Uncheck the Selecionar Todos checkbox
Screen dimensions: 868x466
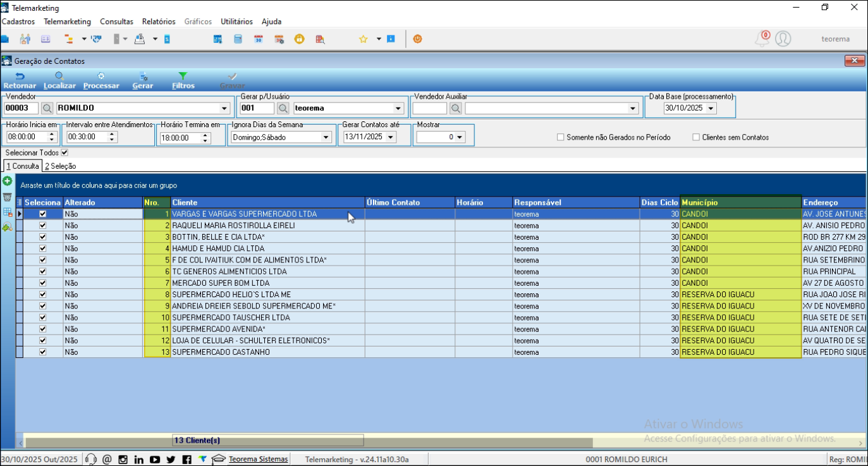64,153
